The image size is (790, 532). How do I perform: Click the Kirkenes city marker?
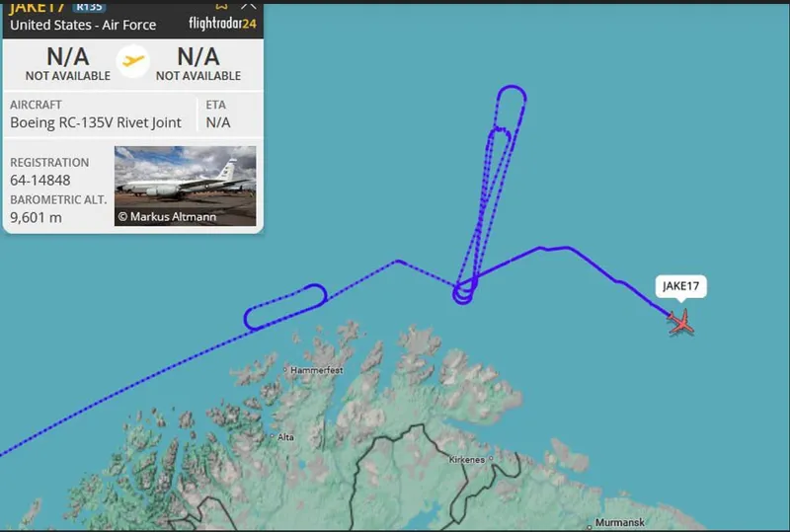pos(491,459)
